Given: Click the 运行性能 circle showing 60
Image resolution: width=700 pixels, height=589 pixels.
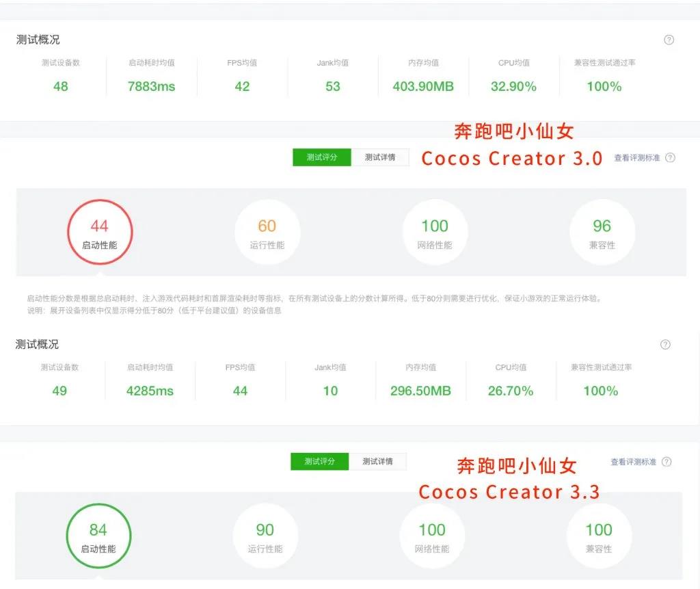Looking at the screenshot, I should click(x=267, y=231).
